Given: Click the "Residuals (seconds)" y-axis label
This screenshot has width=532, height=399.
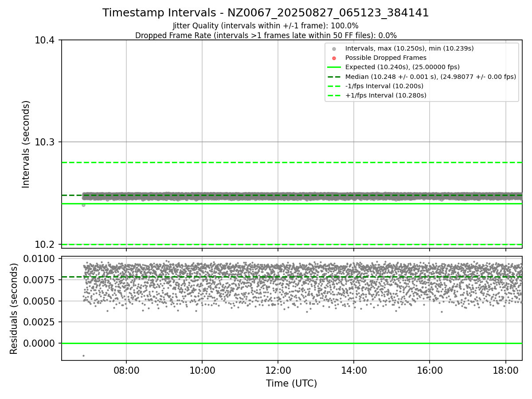Looking at the screenshot, I should [x=14, y=309].
